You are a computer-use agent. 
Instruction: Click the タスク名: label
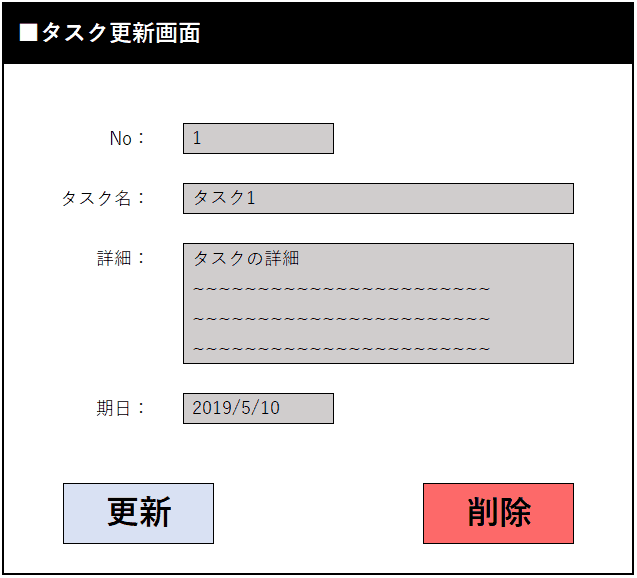(103, 198)
